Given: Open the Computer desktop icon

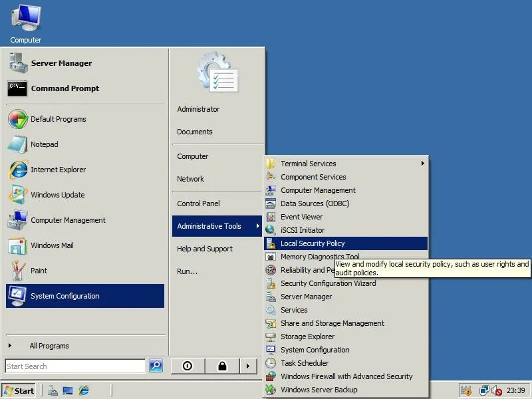Looking at the screenshot, I should tap(26, 24).
